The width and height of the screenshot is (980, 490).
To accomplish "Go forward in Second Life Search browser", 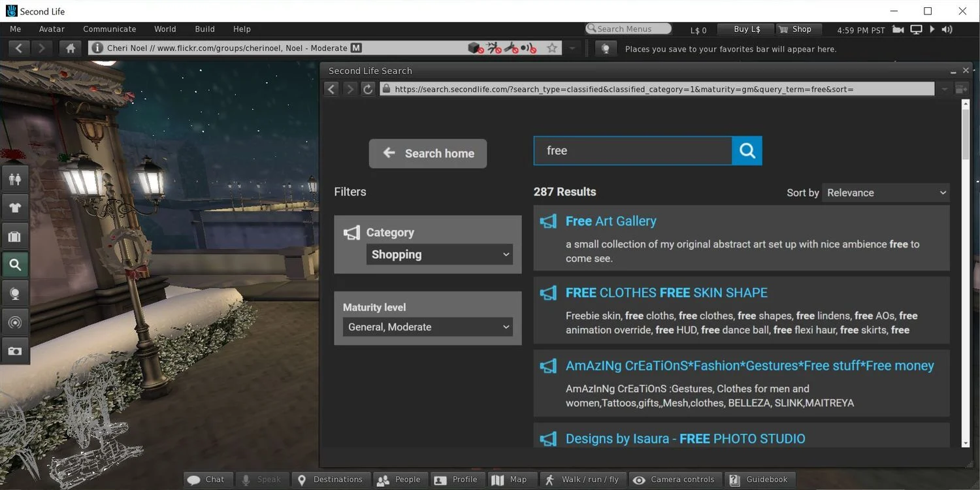I will (350, 89).
